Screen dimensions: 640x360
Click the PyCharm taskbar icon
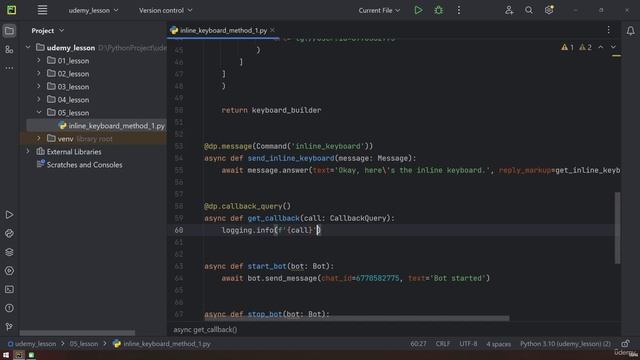point(18,355)
